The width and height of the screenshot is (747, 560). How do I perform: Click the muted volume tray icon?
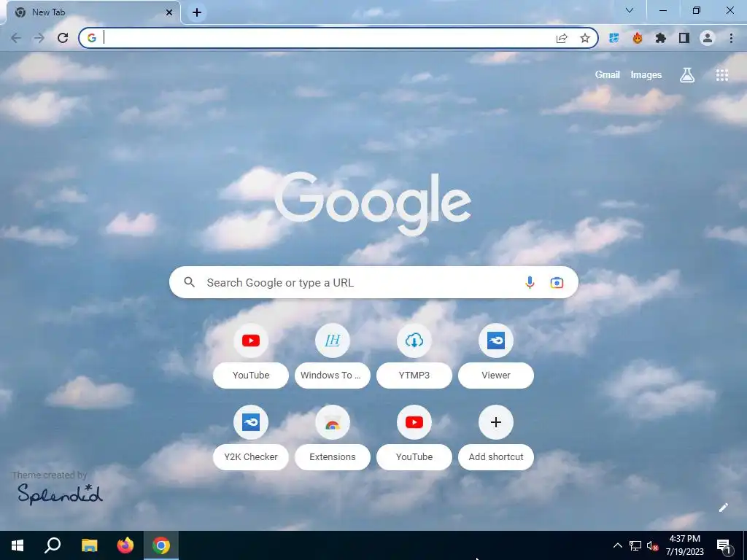(652, 545)
